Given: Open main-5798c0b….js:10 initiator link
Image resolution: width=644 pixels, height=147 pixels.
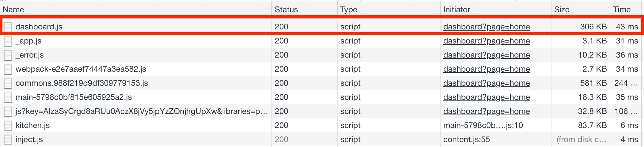Looking at the screenshot, I should pos(483,125).
